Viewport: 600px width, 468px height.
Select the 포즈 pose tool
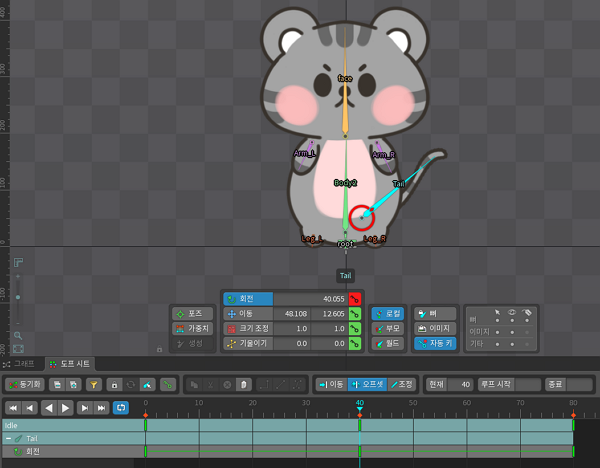[192, 314]
